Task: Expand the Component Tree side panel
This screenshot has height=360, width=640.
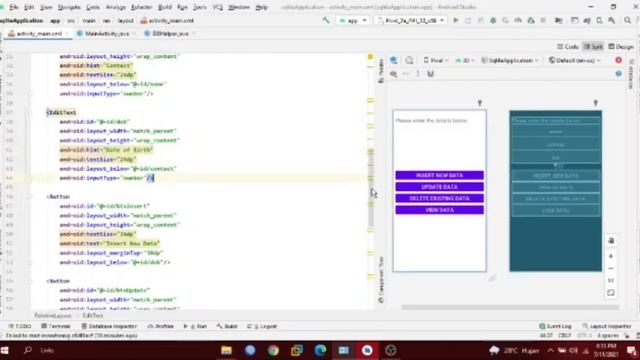Action: (x=381, y=280)
